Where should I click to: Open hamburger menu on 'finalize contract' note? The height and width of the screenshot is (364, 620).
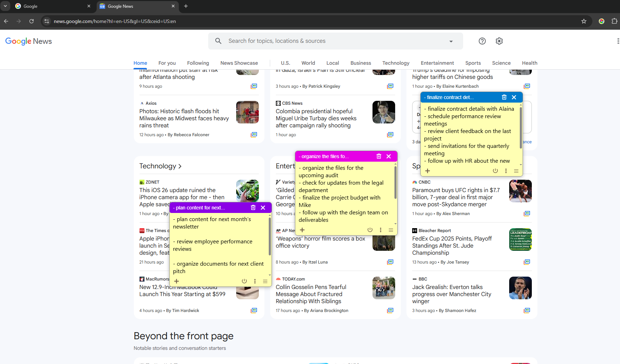click(516, 171)
